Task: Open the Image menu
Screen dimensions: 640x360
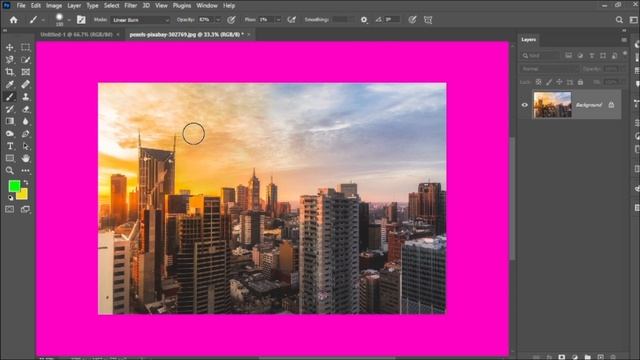Action: coord(53,6)
